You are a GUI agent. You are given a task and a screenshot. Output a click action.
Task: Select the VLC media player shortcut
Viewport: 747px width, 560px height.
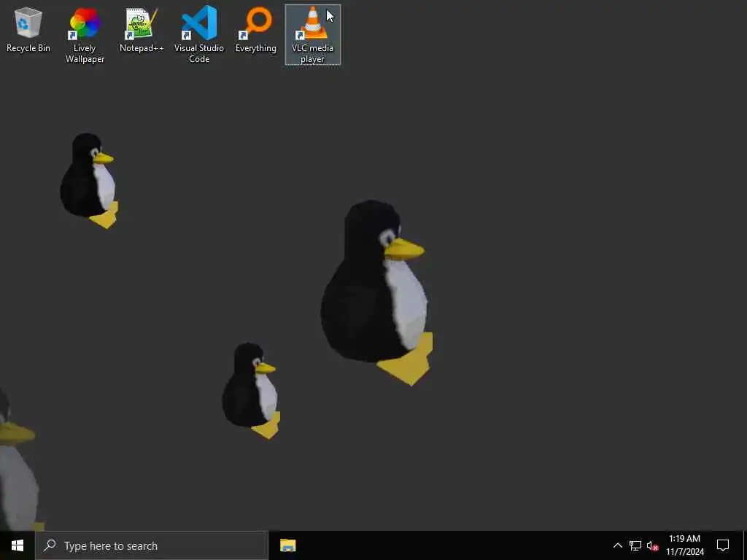[312, 35]
